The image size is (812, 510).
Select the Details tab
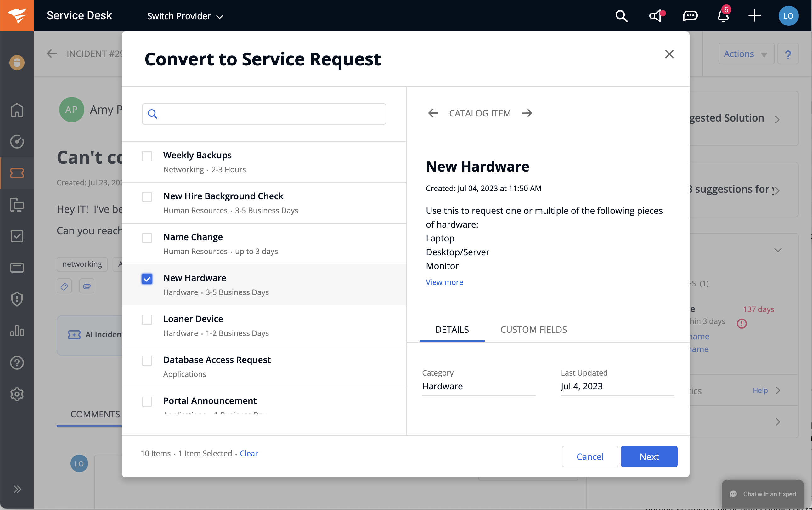[452, 330]
